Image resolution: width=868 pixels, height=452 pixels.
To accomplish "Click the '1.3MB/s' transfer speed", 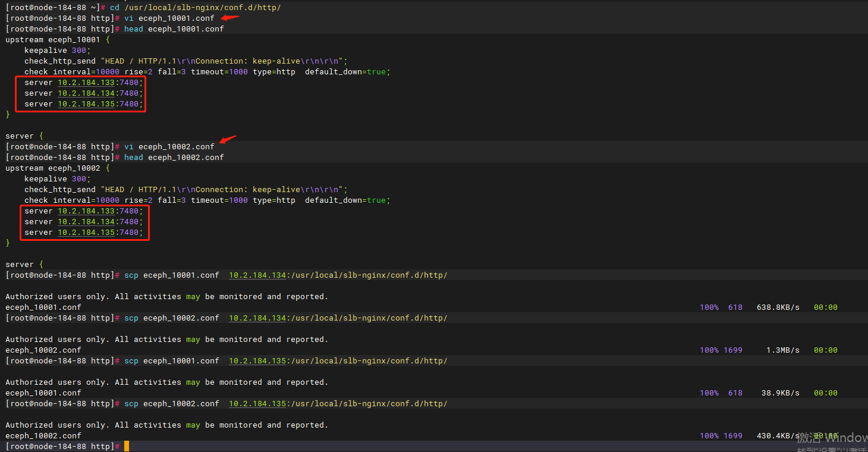I will [783, 350].
